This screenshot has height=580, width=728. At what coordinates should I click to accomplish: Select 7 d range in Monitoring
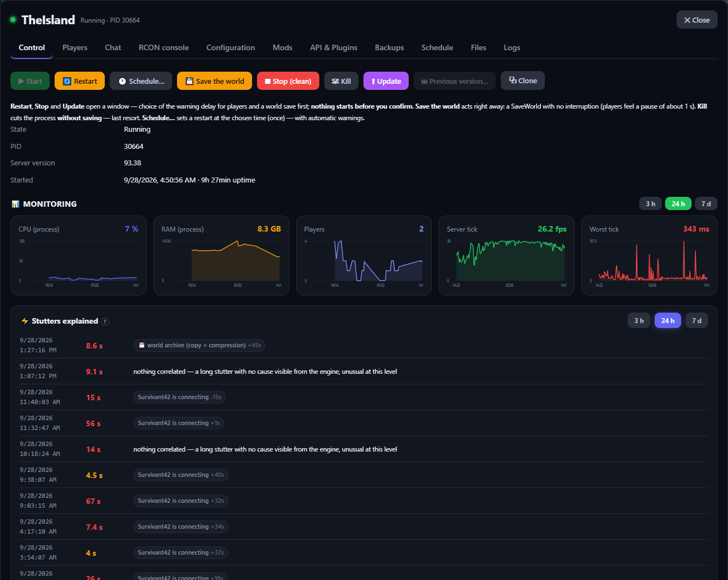click(706, 203)
